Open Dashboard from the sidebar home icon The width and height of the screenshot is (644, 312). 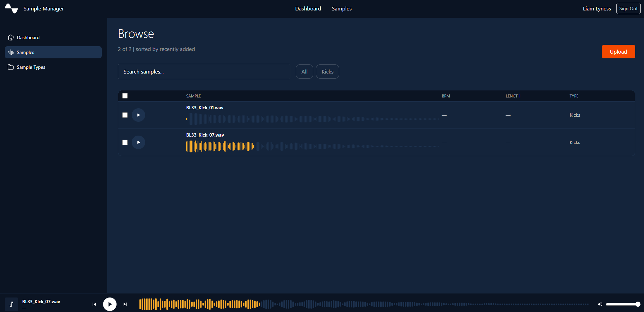[x=11, y=37]
